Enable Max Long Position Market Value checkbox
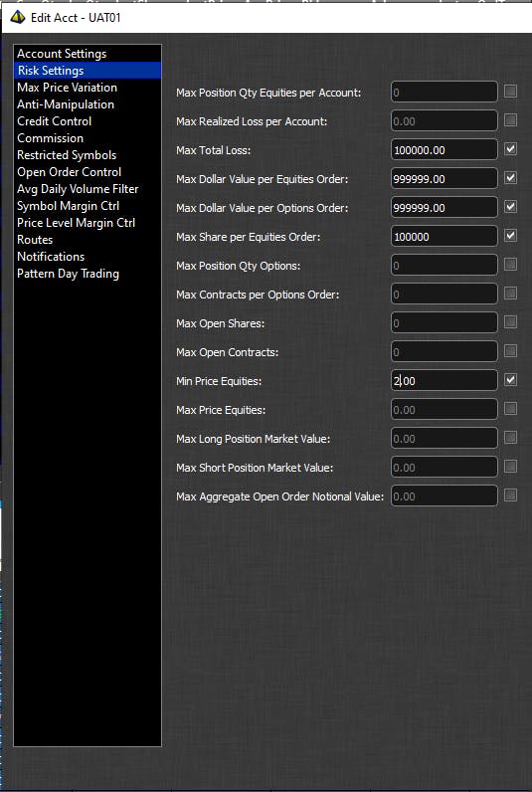 click(x=510, y=437)
